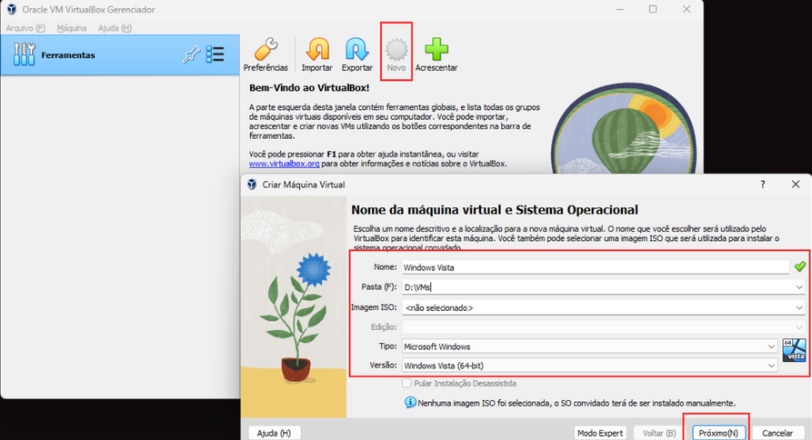Viewport: 812px width, 440px height.
Task: Click the Nome field containing Windows Vista
Action: (x=596, y=267)
